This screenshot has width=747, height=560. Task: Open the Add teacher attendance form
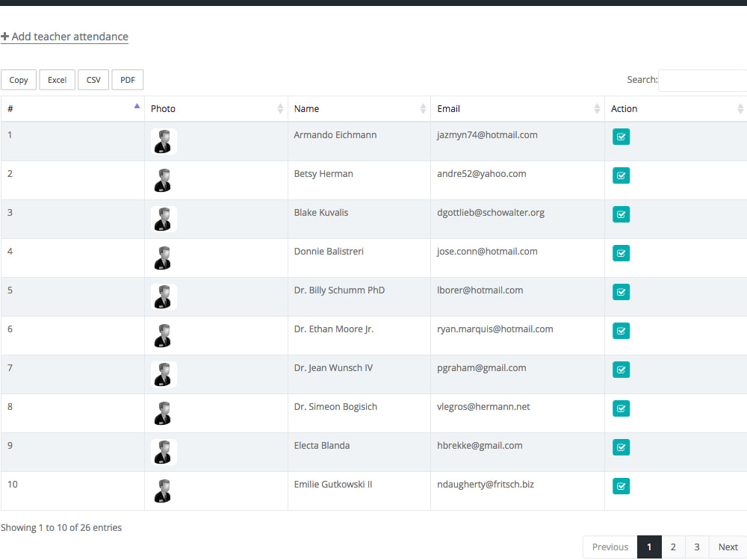[x=64, y=36]
